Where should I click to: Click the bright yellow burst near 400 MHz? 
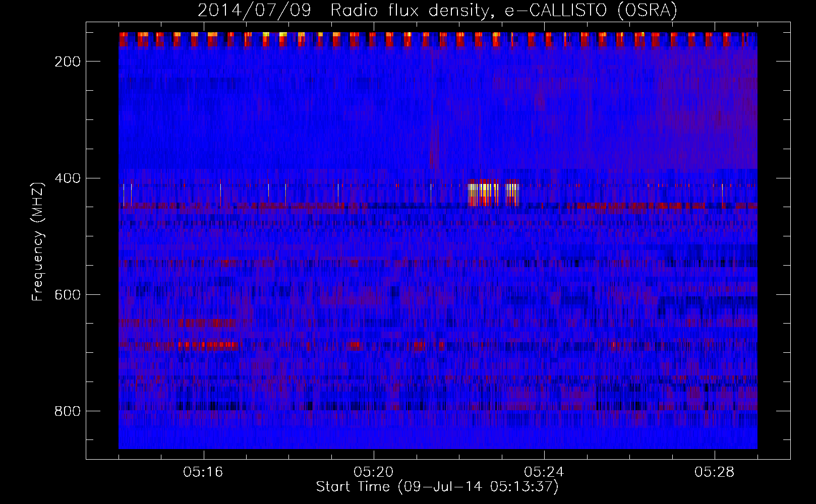coord(493,193)
